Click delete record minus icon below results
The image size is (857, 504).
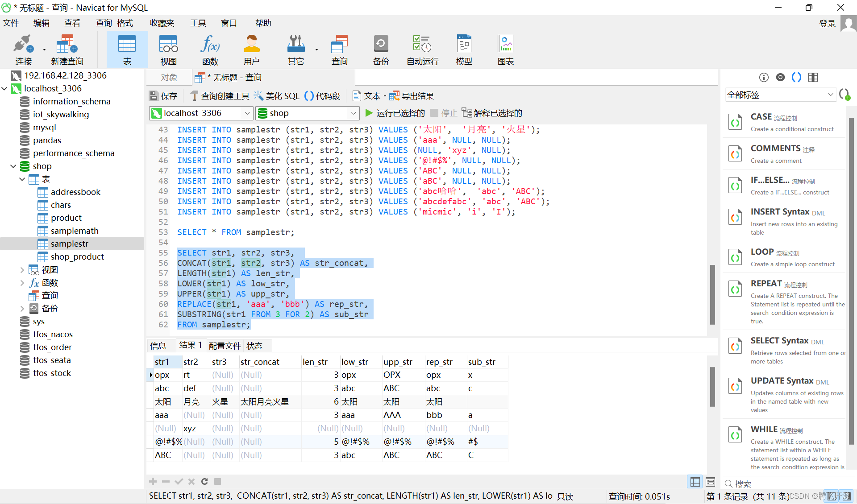166,481
